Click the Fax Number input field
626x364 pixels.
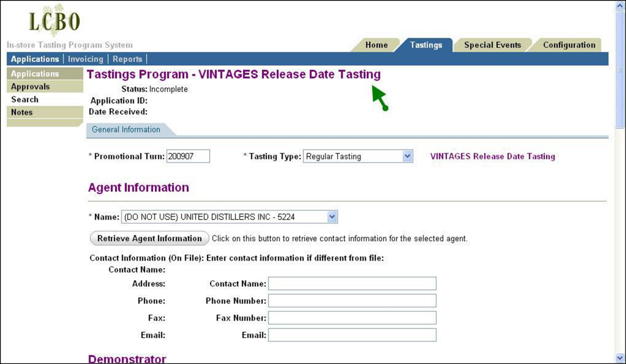click(352, 318)
